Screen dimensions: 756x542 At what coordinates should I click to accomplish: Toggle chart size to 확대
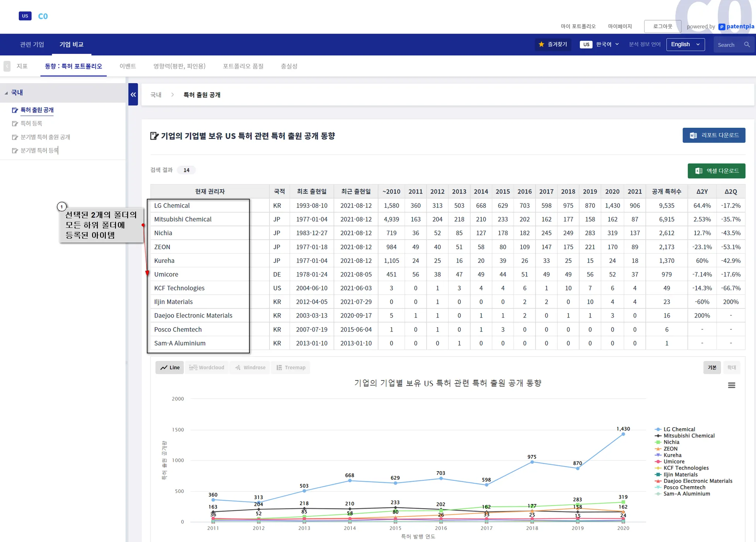click(731, 367)
